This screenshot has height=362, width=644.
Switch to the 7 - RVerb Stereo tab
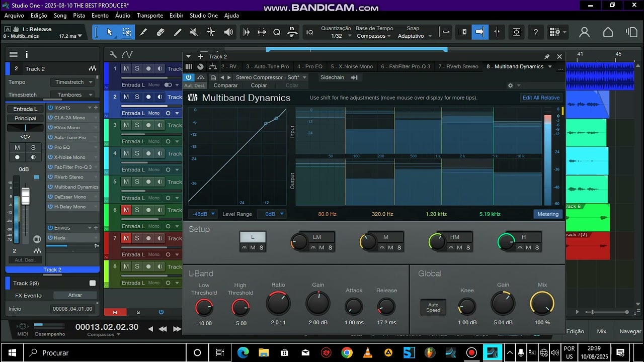[458, 66]
